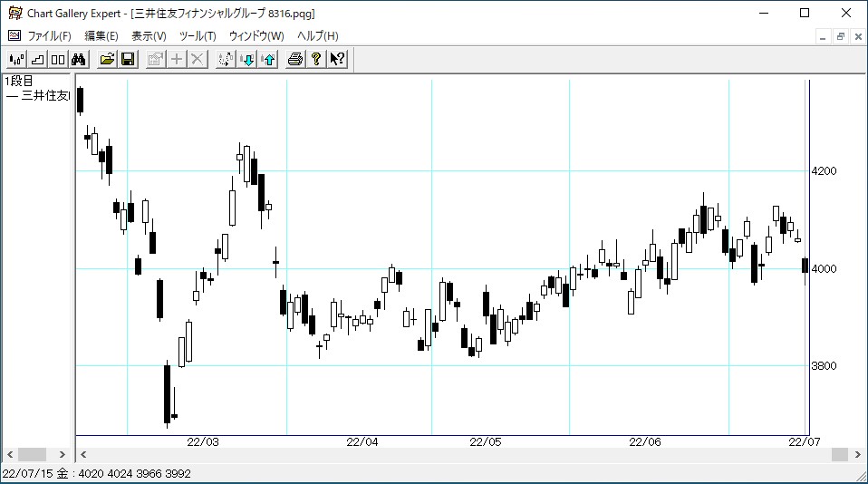The height and width of the screenshot is (484, 868).
Task: Open the ウィンドウ(W) menu
Action: click(x=256, y=36)
